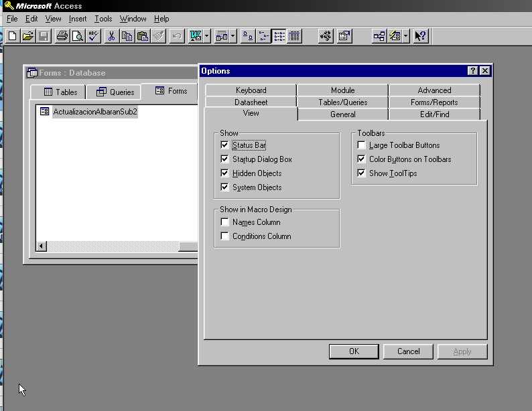
Task: Switch to Details view icon
Action: 295,36
